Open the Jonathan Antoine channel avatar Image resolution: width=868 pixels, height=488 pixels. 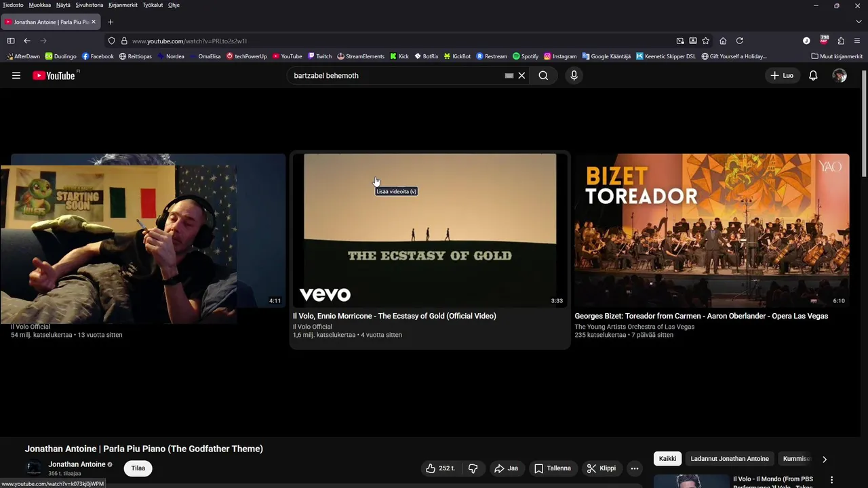[33, 468]
